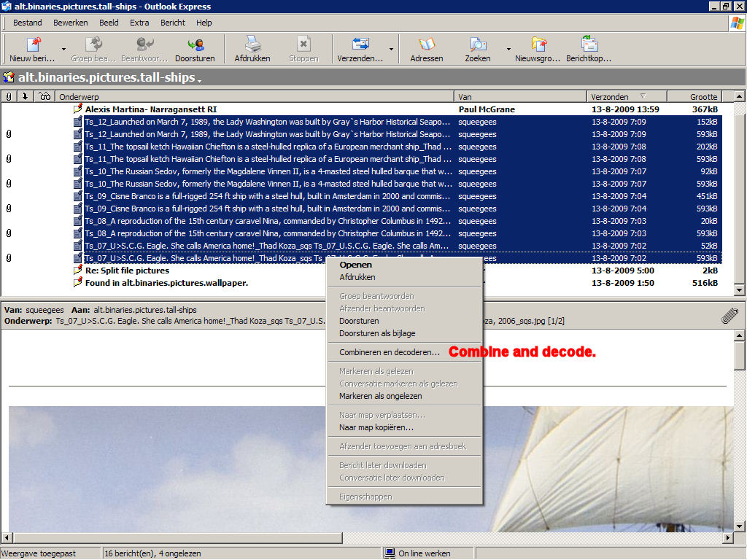The image size is (747, 560).
Task: Choose Doorsturen als bijlage in context menu
Action: point(404,333)
